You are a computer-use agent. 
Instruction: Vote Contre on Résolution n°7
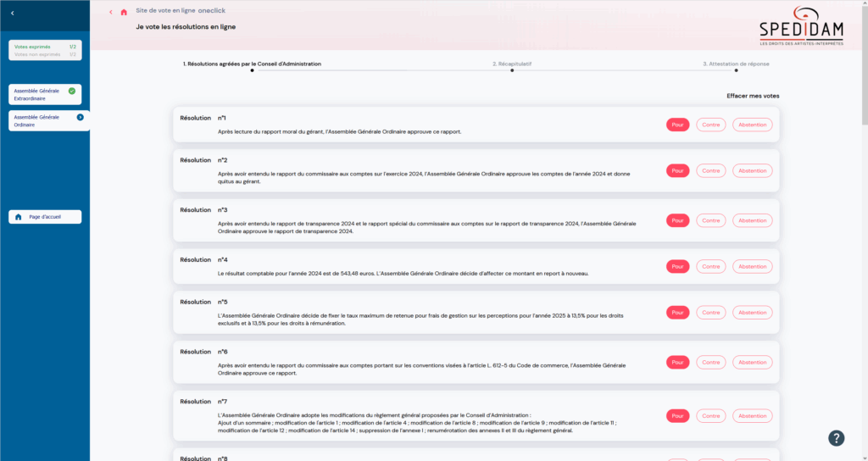[711, 415]
